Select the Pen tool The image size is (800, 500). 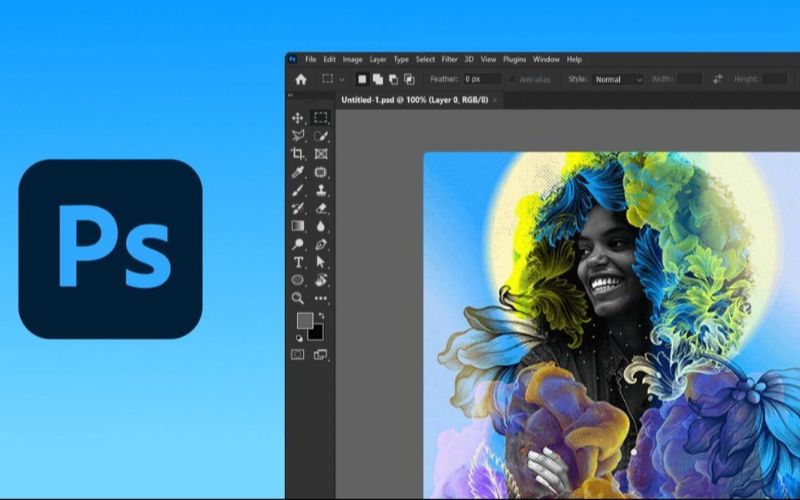tap(320, 244)
